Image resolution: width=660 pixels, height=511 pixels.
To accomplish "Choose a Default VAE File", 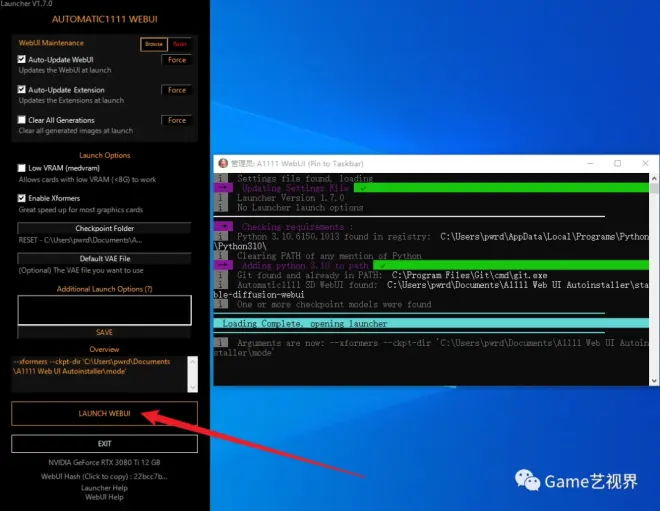I will [x=104, y=258].
